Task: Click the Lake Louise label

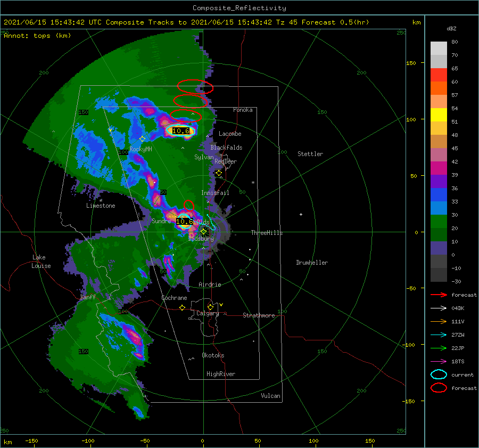Action: [x=41, y=262]
